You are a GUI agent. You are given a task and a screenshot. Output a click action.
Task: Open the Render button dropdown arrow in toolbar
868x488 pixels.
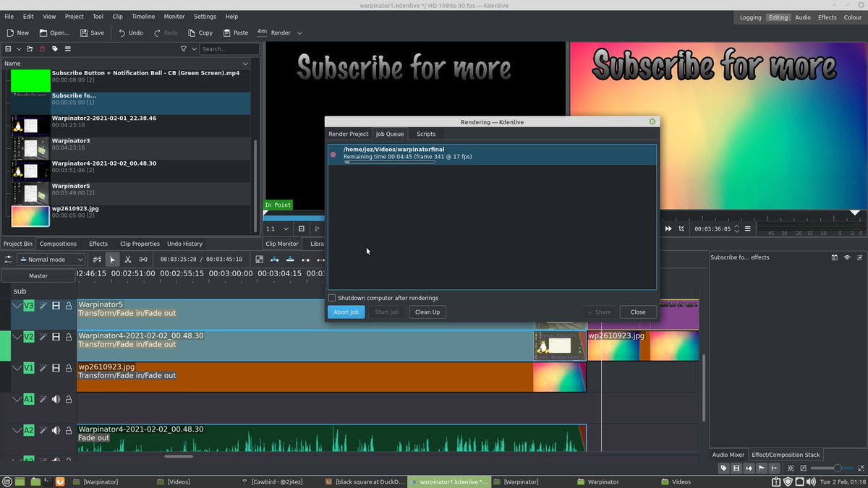click(299, 33)
